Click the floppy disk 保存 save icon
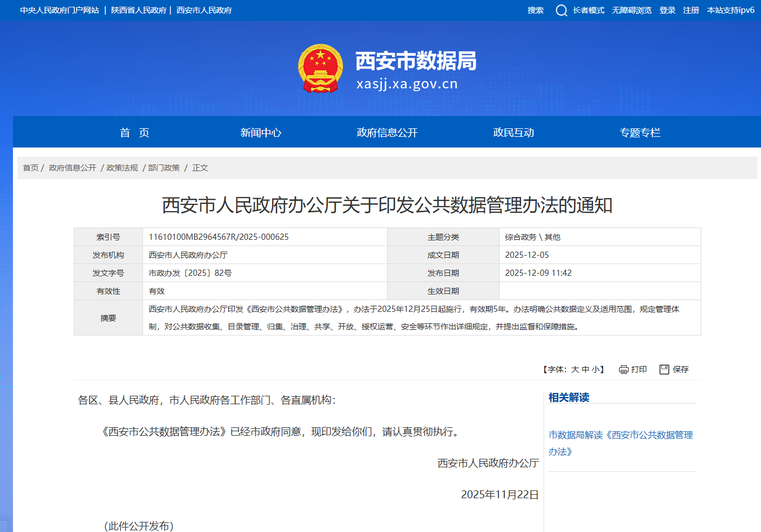The height and width of the screenshot is (532, 761). pyautogui.click(x=666, y=369)
